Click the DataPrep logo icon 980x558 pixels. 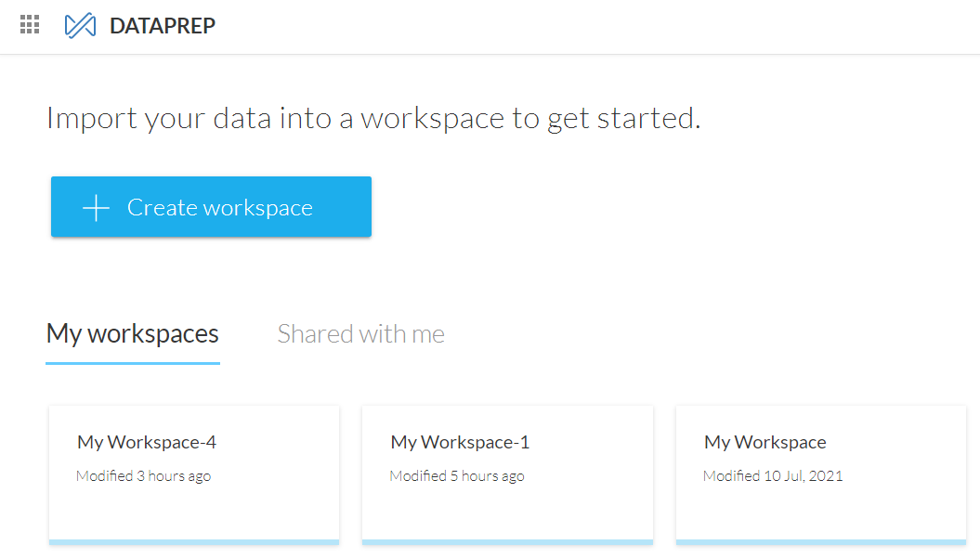80,25
